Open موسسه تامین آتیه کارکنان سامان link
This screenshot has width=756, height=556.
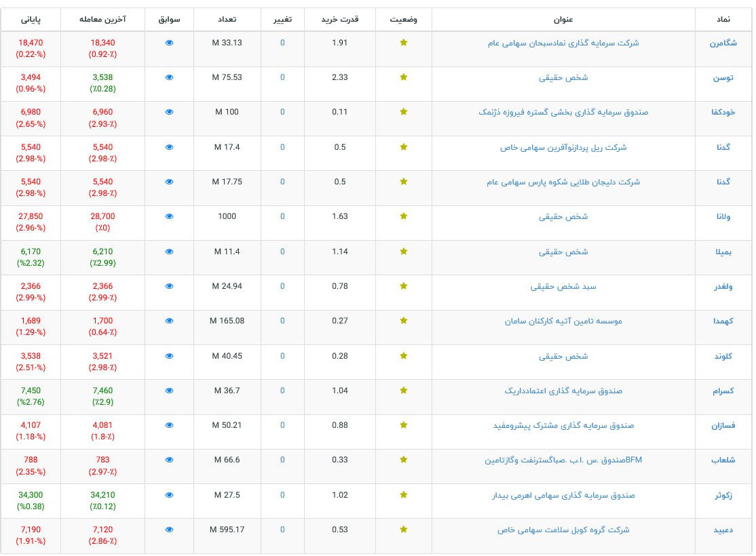coord(563,321)
